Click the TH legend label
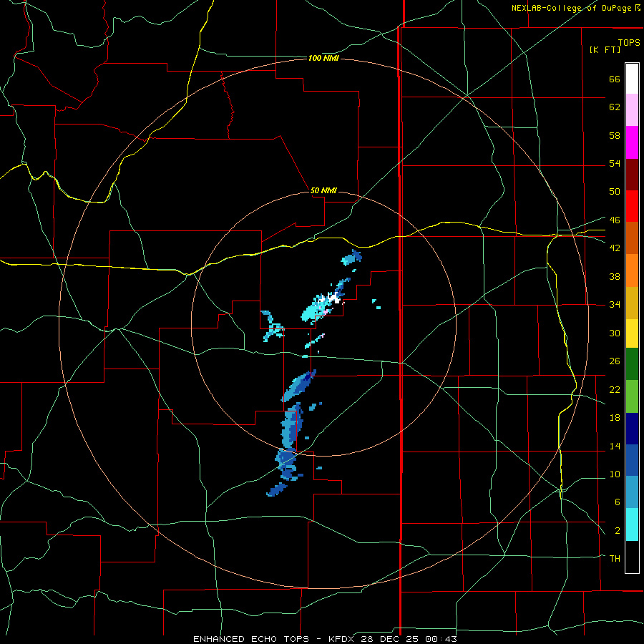This screenshot has width=644, height=644. click(615, 558)
